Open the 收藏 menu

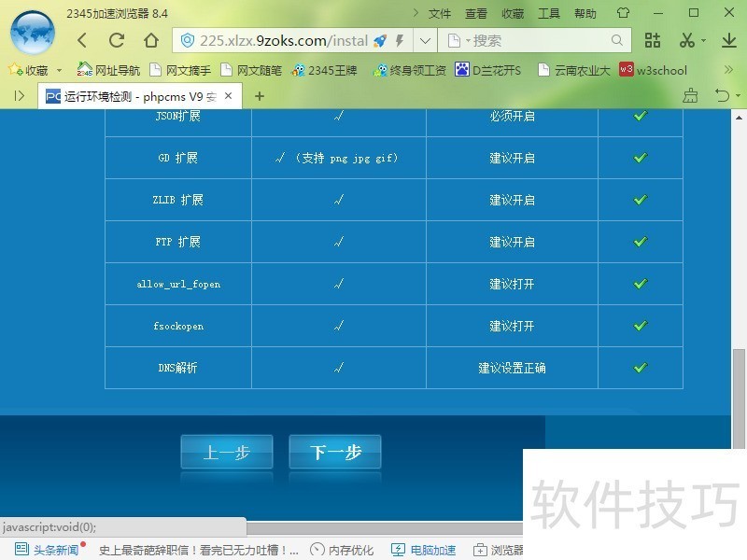[x=513, y=13]
